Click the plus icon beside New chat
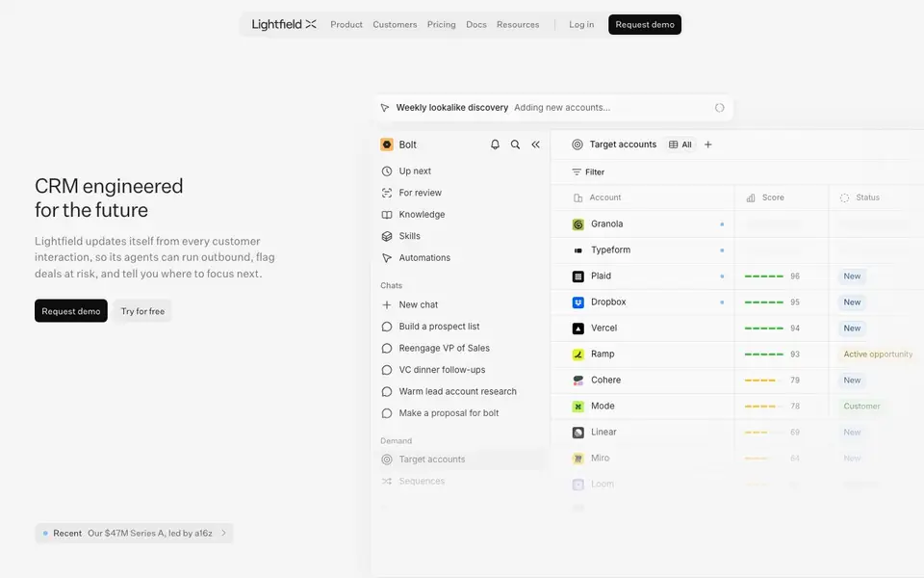The height and width of the screenshot is (578, 924). [387, 305]
